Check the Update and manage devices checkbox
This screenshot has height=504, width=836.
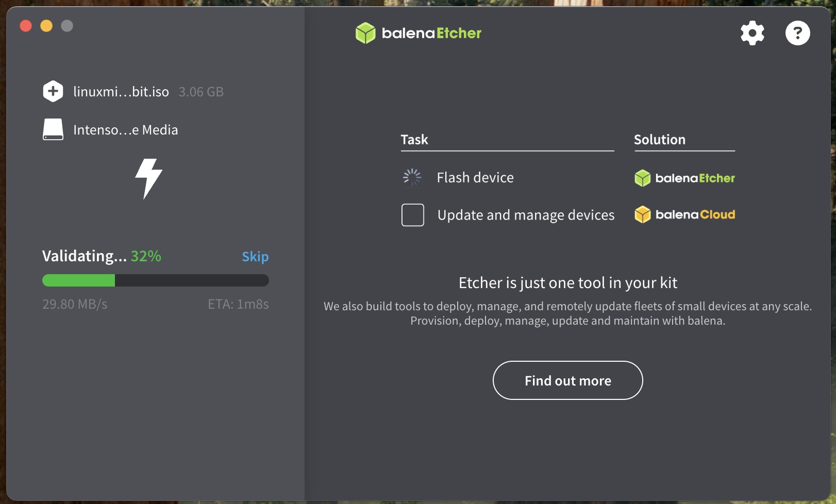(413, 215)
